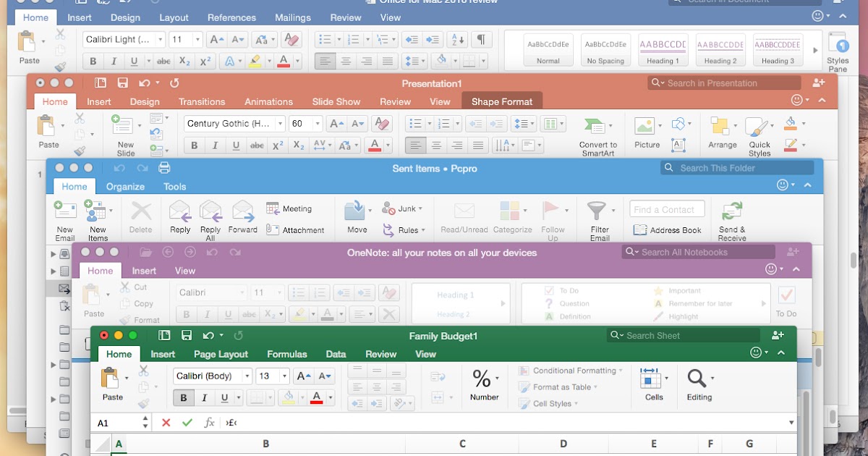Open Junk dropdown in Outlook
868x456 pixels.
[x=403, y=208]
